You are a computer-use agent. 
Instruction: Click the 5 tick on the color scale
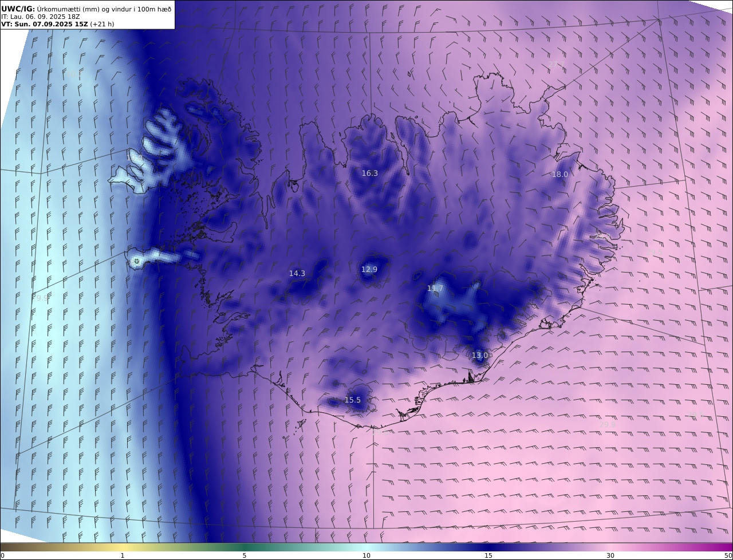[245, 555]
